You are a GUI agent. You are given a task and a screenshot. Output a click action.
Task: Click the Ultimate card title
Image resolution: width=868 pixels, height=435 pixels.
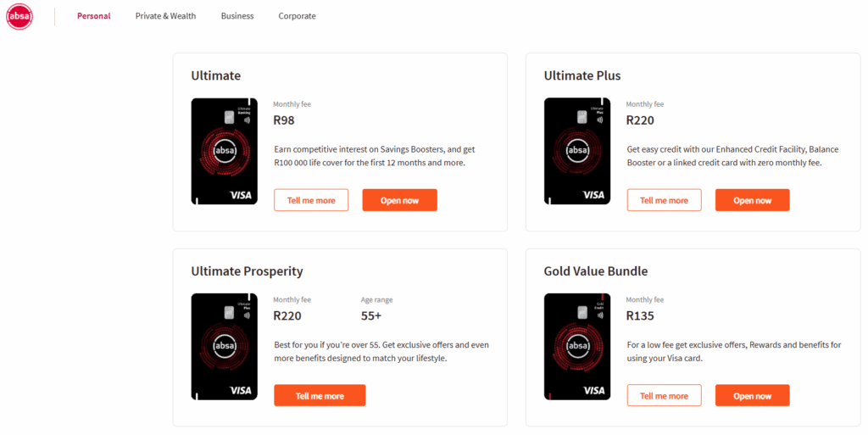[216, 75]
